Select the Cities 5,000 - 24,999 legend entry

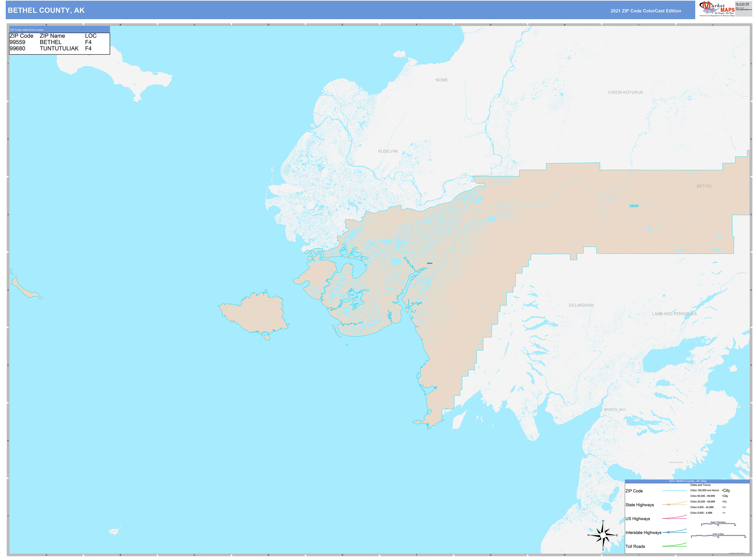tap(702, 507)
